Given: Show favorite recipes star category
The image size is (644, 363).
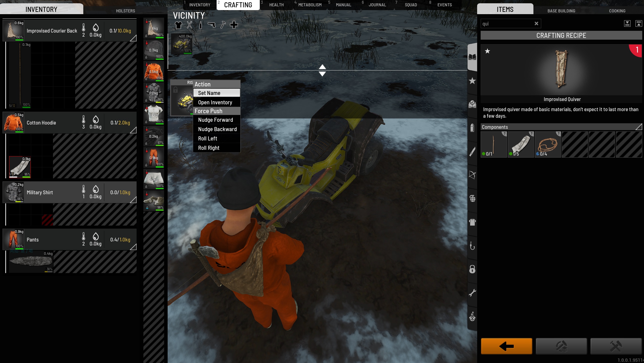Looking at the screenshot, I should click(472, 81).
